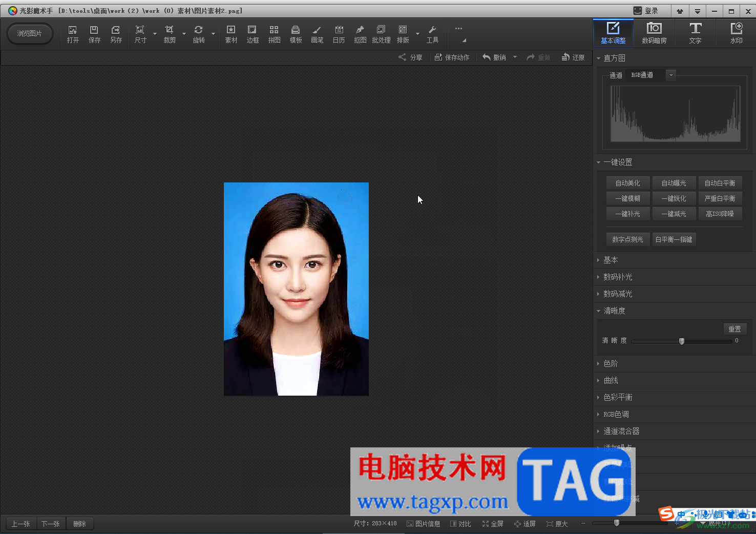756x534 pixels.
Task: Open the 边框 (Border) tool
Action: 253,34
